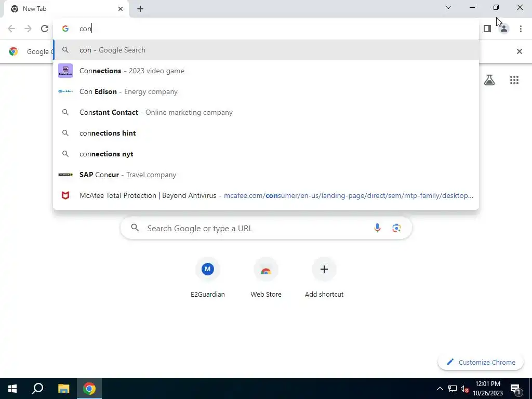
Task: Open Chrome three-dot menu
Action: (x=521, y=29)
